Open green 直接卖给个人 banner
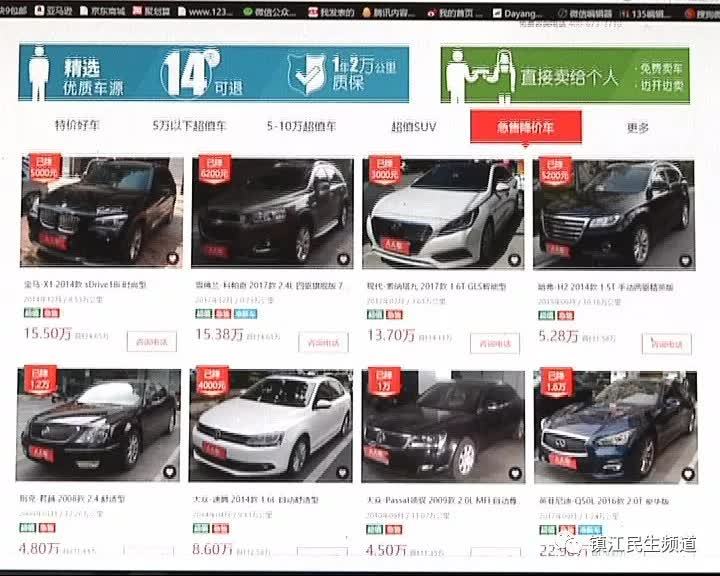The height and width of the screenshot is (576, 720). coord(565,75)
